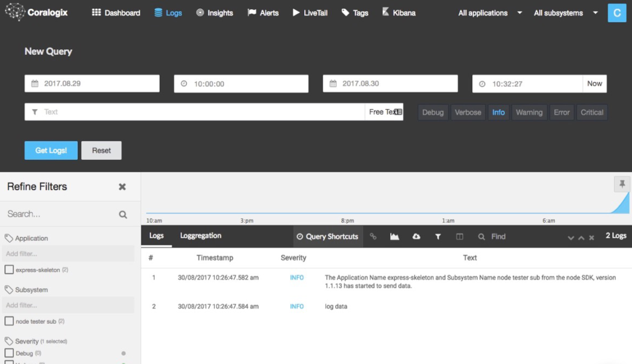Click the columns layout icon

[x=459, y=237]
